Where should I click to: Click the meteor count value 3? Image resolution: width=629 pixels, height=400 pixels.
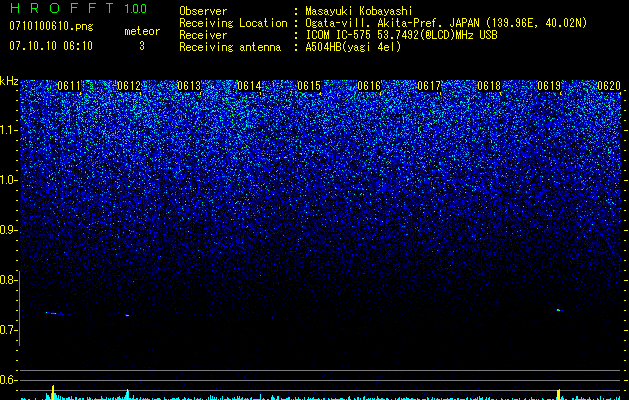point(142,46)
